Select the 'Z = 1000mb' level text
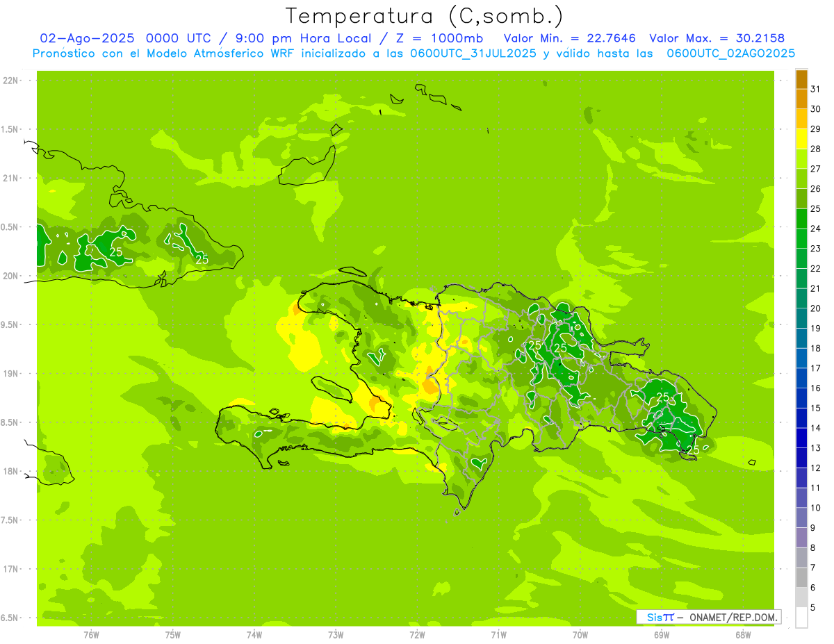This screenshot has height=644, width=834. coord(439,38)
